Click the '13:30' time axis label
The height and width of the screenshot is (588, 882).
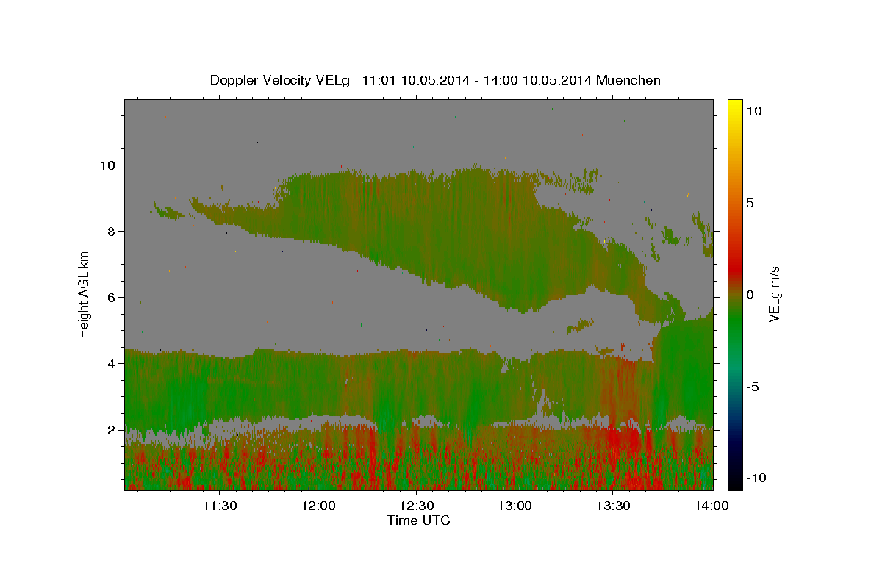[x=613, y=506]
